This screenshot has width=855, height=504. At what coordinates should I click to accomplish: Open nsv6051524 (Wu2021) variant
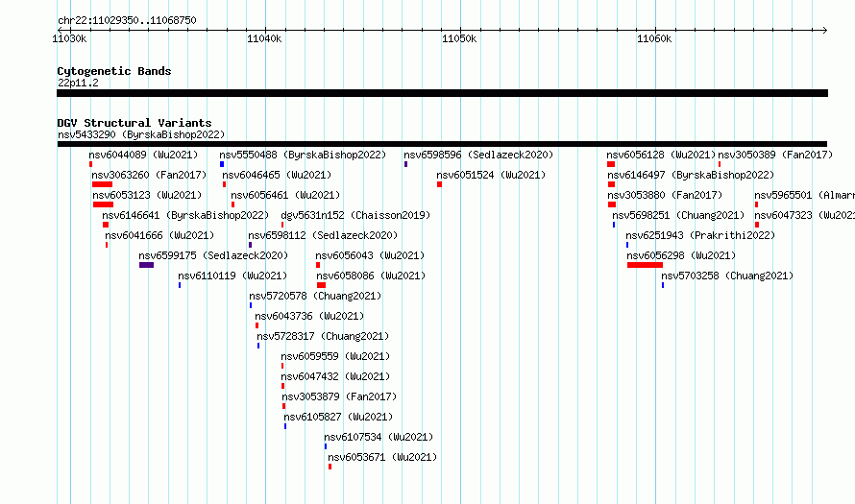[491, 175]
